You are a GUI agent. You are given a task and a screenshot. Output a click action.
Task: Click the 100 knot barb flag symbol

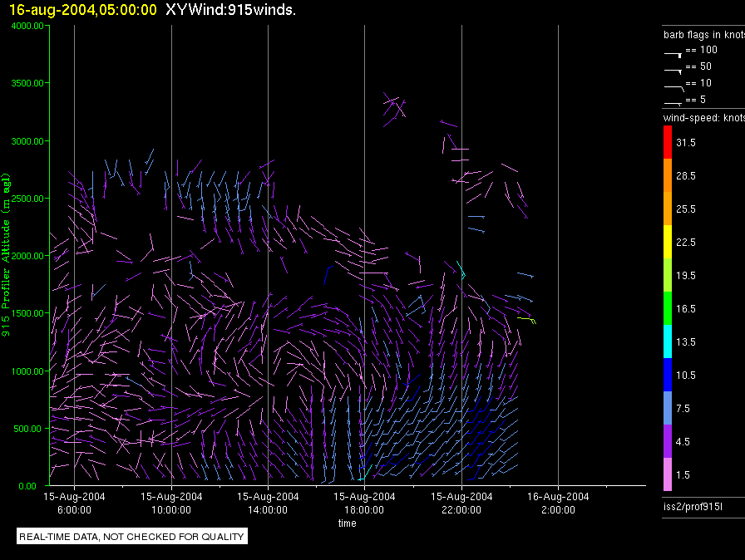[x=673, y=55]
